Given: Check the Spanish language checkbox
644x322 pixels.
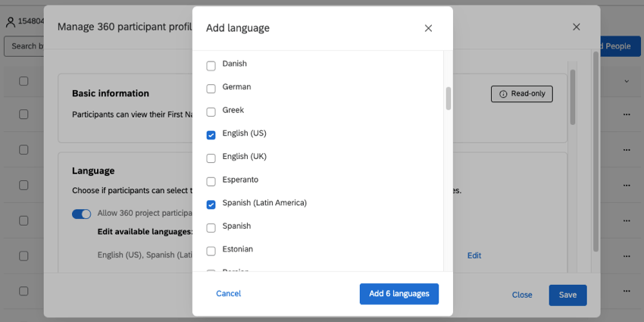Looking at the screenshot, I should [211, 227].
